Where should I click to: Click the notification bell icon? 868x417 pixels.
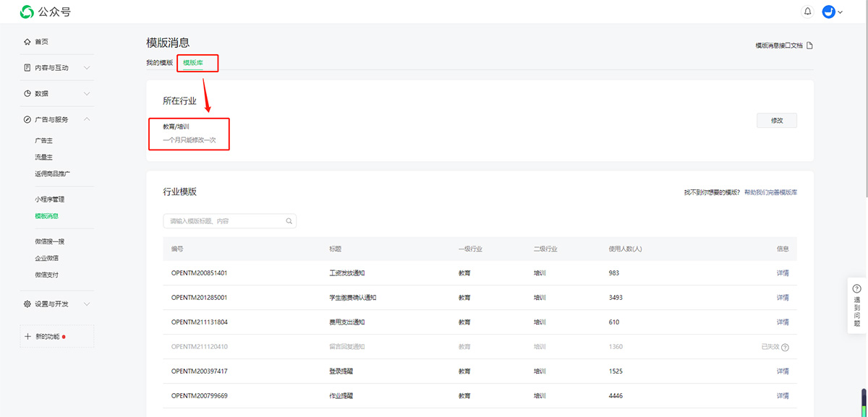pyautogui.click(x=808, y=12)
